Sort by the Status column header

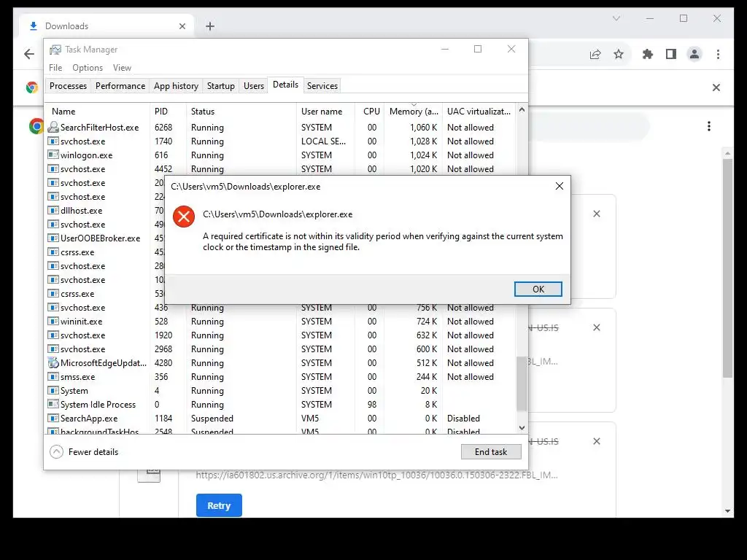point(241,112)
